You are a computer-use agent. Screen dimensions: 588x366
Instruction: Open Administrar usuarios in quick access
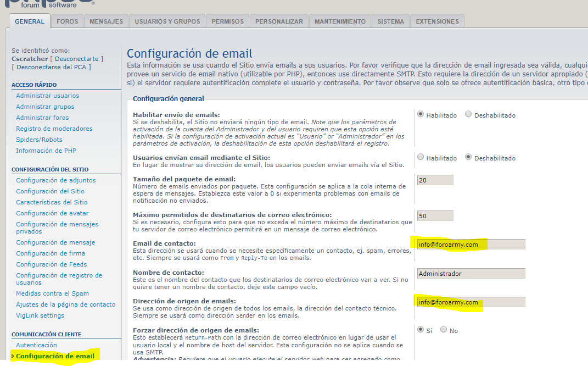pyautogui.click(x=47, y=96)
